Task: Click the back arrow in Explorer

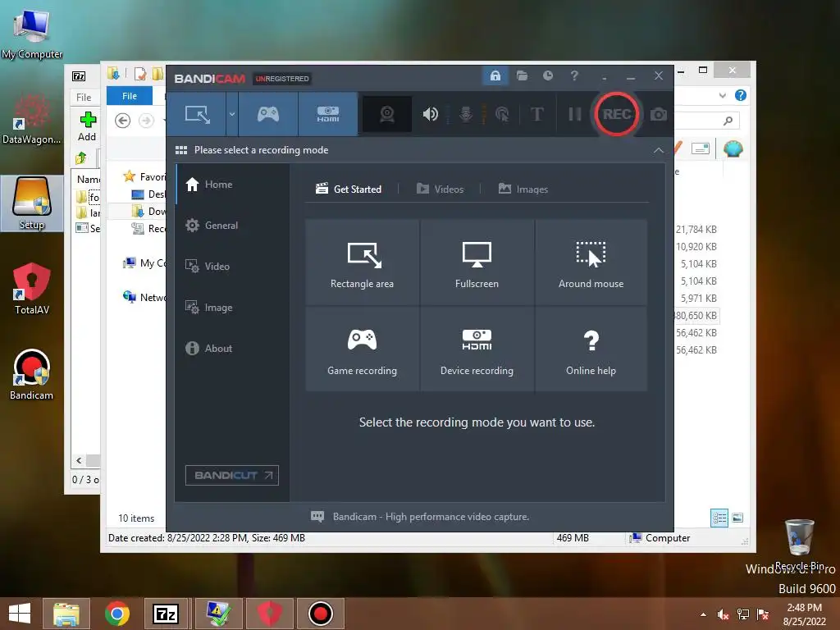Action: (x=123, y=121)
